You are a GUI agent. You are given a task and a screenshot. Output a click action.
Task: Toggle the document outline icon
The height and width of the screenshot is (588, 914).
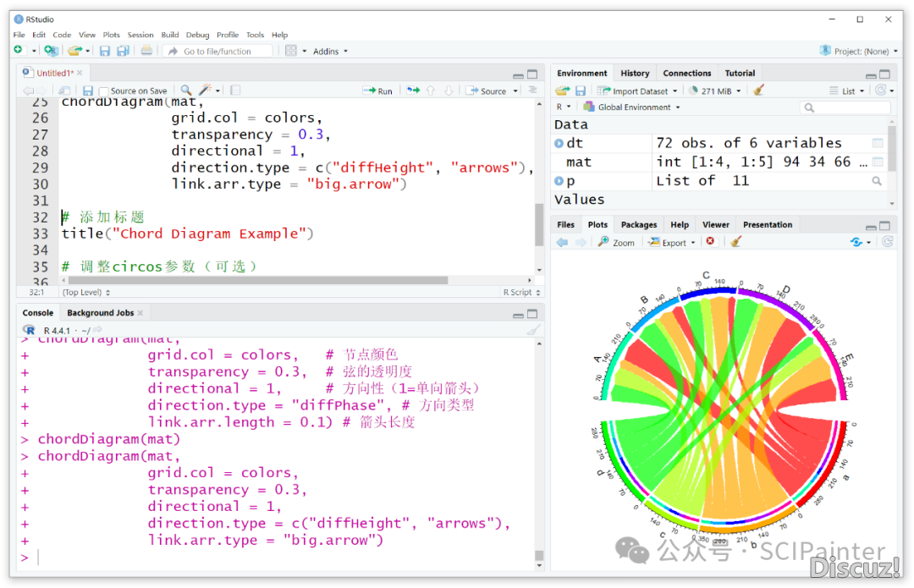532,90
